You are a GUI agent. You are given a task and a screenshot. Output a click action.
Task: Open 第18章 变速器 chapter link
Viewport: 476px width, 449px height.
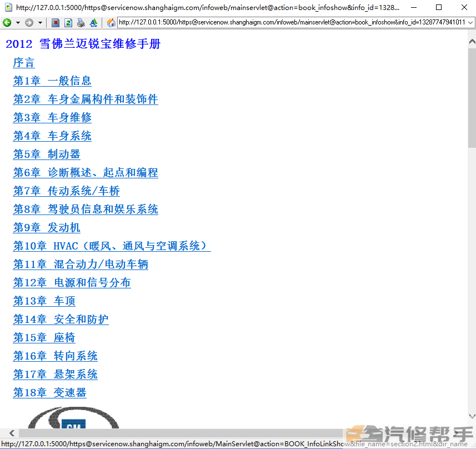pyautogui.click(x=50, y=393)
